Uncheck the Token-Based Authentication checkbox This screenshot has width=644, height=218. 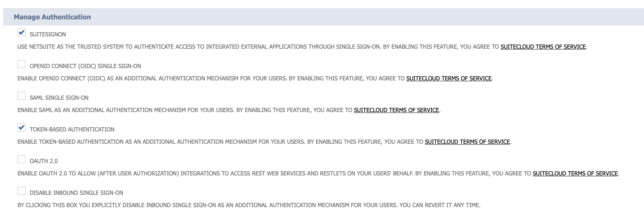click(x=22, y=127)
